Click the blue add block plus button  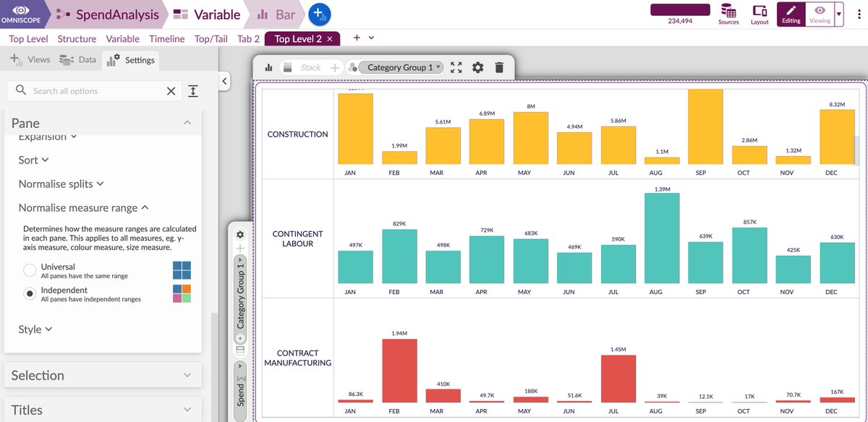(320, 14)
